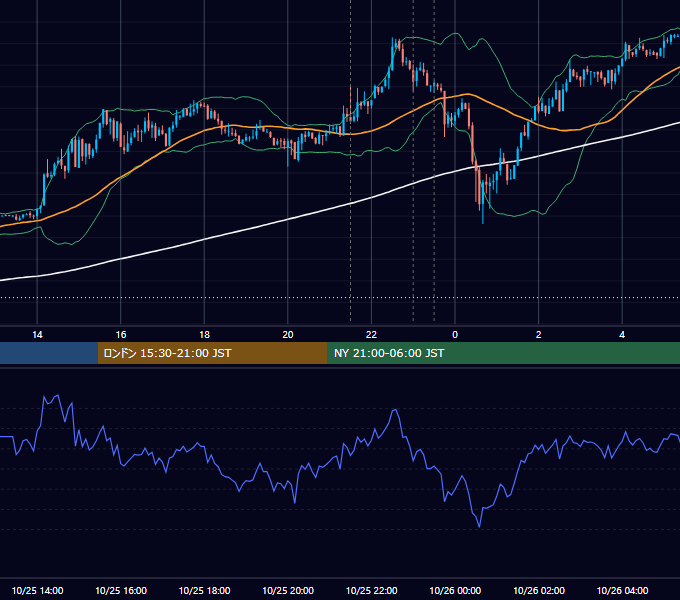Click the 10/26 04:00 time label
Image resolution: width=680 pixels, height=600 pixels.
622,590
